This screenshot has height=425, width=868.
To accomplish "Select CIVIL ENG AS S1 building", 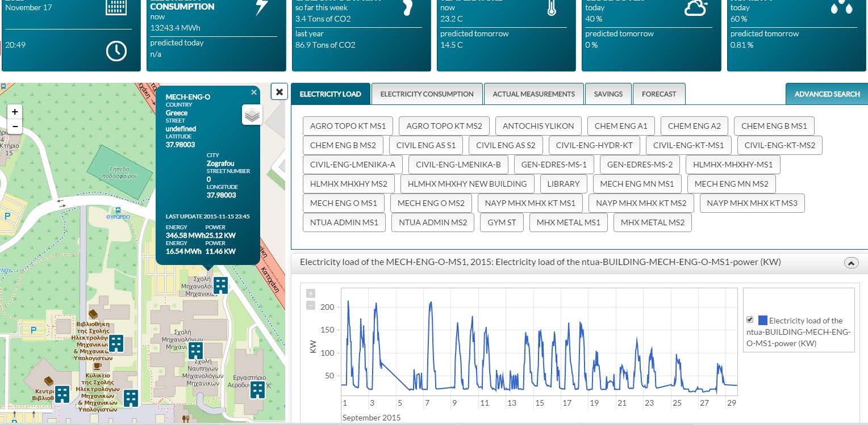I will tap(426, 145).
